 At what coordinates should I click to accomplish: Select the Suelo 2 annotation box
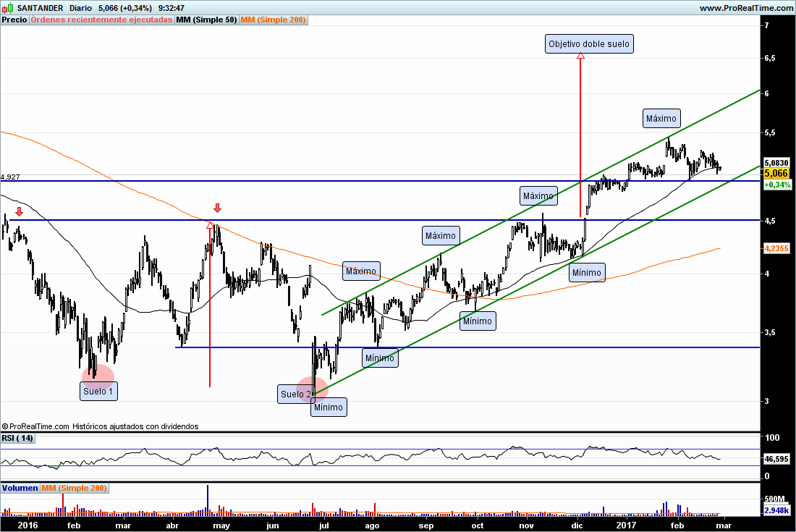(x=296, y=394)
